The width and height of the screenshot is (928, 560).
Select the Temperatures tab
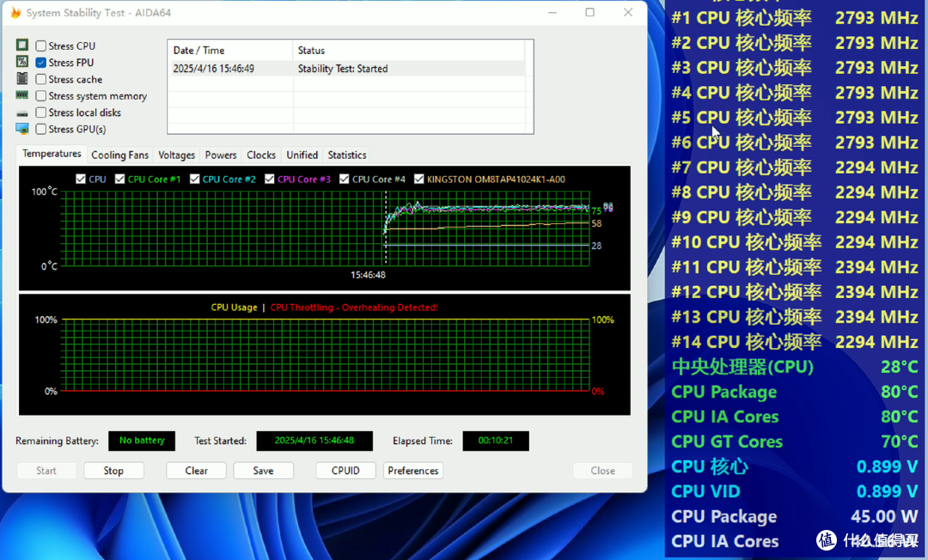coord(52,154)
